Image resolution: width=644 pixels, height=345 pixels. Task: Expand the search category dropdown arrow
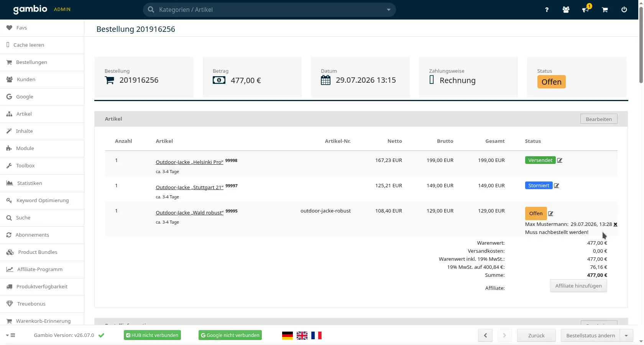pyautogui.click(x=389, y=10)
